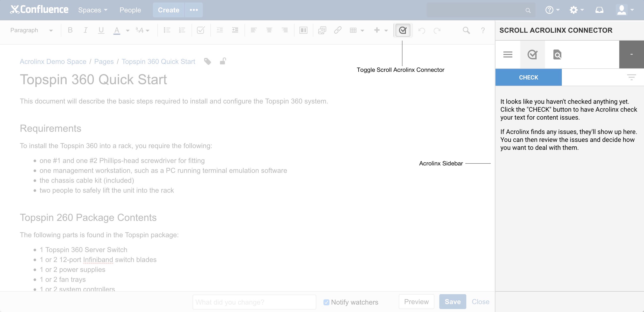Screen dimensions: 644x312
Task: Align text right
Action: click(x=284, y=30)
